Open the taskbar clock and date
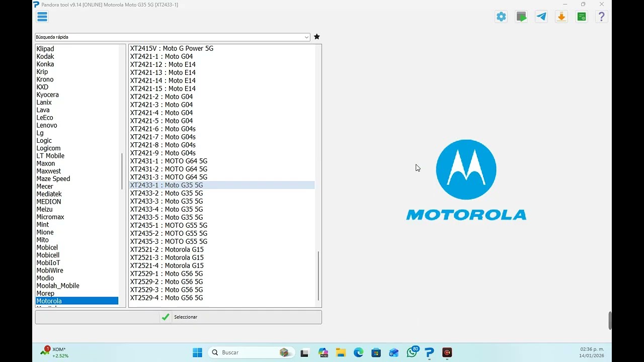Screen dimensions: 644x362 click(592, 352)
